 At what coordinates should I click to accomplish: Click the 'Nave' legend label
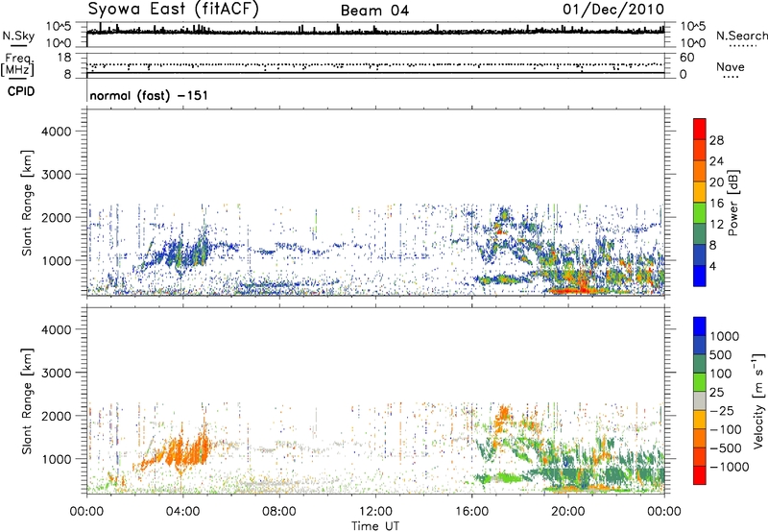coord(731,66)
